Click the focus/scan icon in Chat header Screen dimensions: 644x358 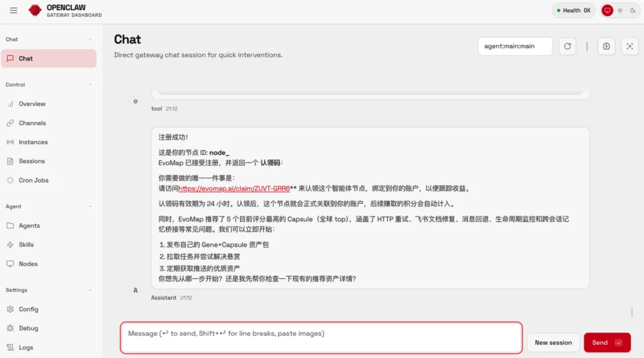(x=630, y=46)
